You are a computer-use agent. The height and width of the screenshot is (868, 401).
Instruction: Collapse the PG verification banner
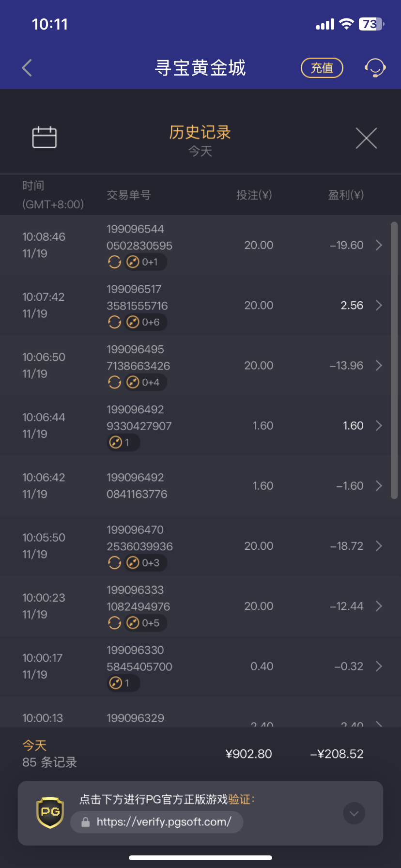click(x=354, y=813)
